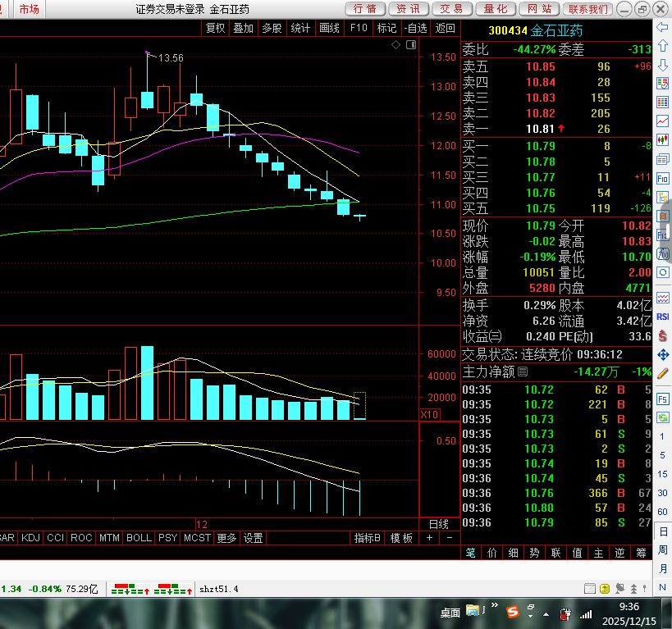Click the 返回 button
Screen dimensions: 672x629
[x=445, y=28]
